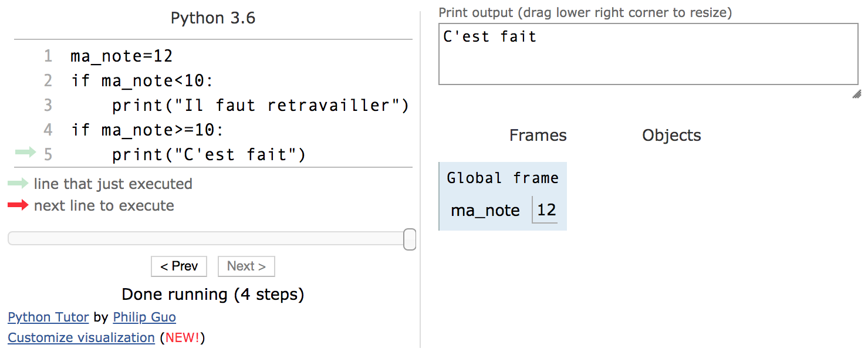Click line number 4 in the gutter
This screenshot has height=355, width=868.
click(x=48, y=130)
